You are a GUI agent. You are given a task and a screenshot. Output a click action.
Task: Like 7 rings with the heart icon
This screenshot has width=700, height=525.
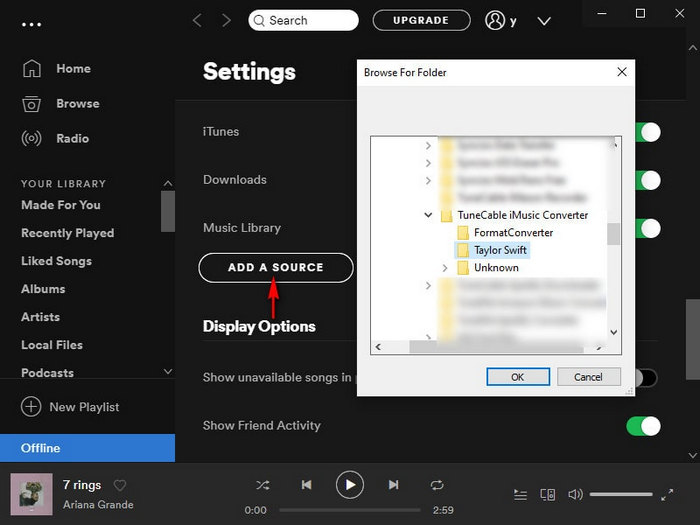(x=120, y=485)
